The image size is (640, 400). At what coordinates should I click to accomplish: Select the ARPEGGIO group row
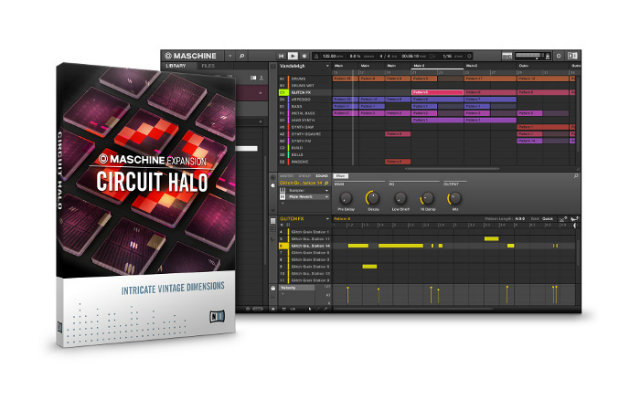(304, 100)
